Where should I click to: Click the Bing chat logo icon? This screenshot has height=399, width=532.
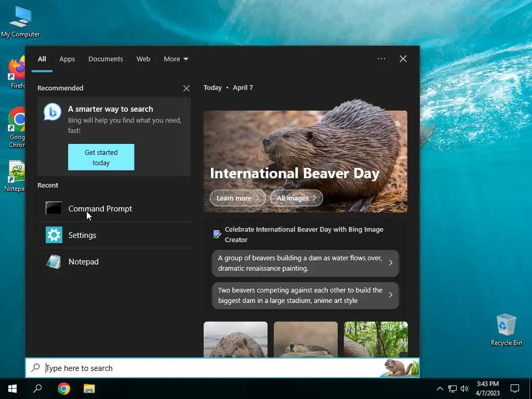click(52, 112)
